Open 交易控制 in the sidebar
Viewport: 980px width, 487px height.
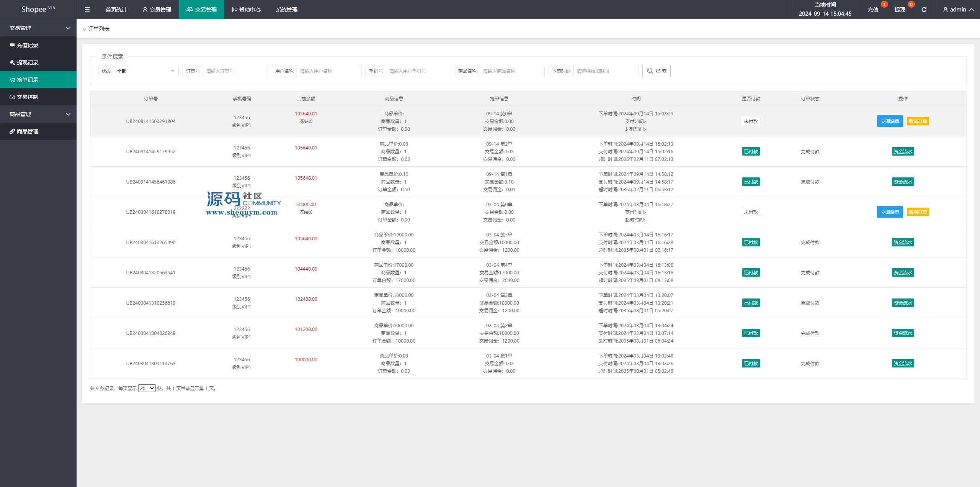pos(28,97)
